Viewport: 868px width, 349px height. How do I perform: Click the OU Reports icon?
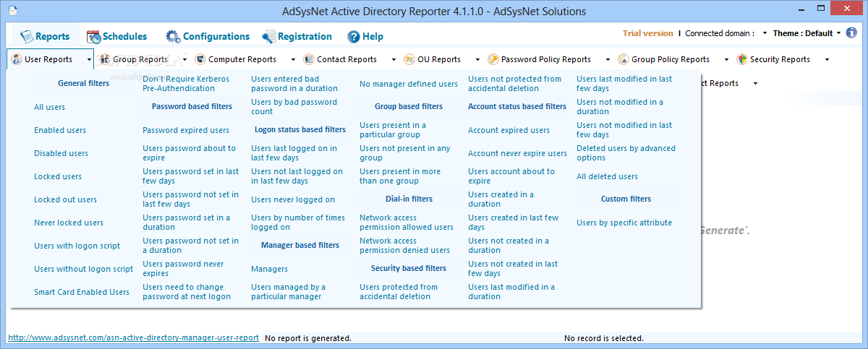click(409, 59)
